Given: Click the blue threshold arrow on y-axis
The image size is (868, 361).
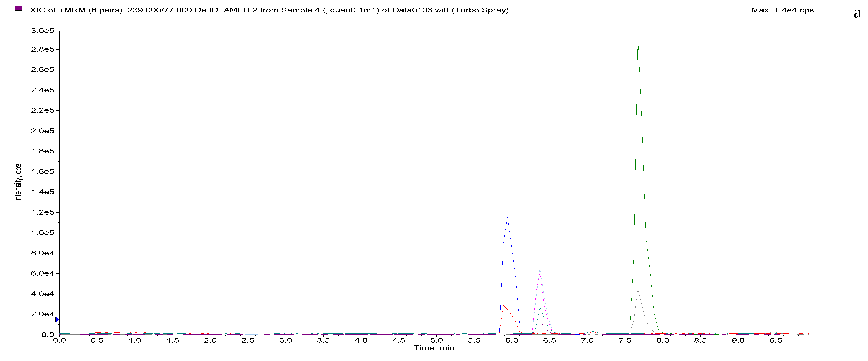Looking at the screenshot, I should click(x=57, y=320).
